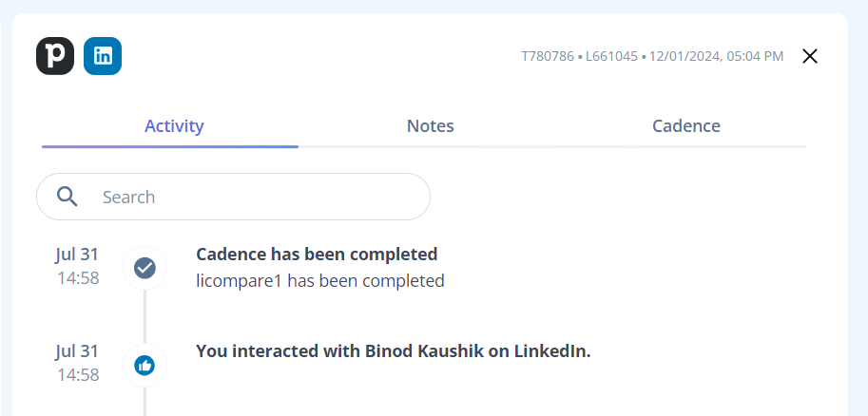Viewport: 868px width, 416px height.
Task: Switch to the Activity tab
Action: [x=174, y=126]
